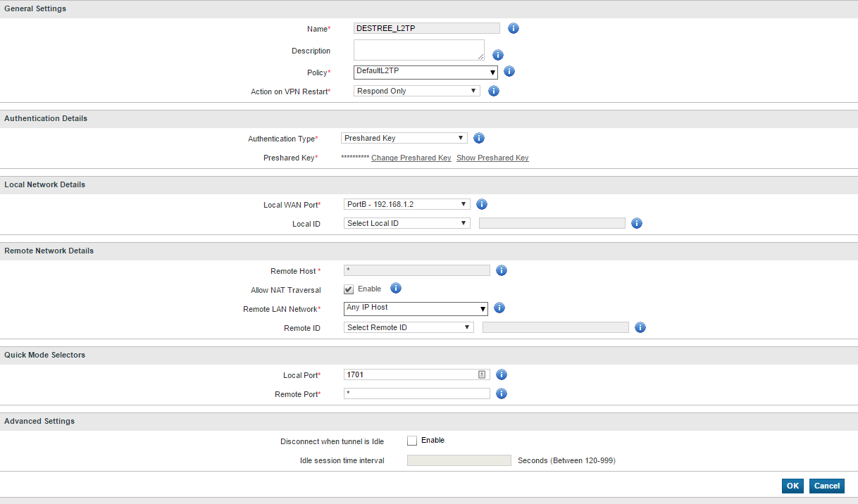This screenshot has height=504, width=858.
Task: Click Show Preshared Key link
Action: point(492,158)
